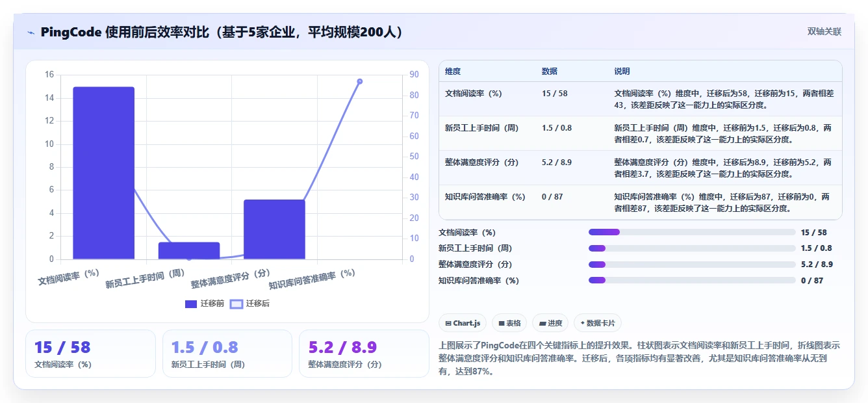Image resolution: width=868 pixels, height=403 pixels.
Task: Click the progress bar beside 1.5 / 0.8
Action: [x=692, y=248]
